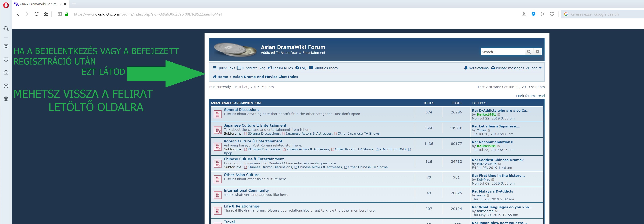Open sidebar bookmarks heart icon
The width and height of the screenshot is (644, 224).
tap(6, 59)
